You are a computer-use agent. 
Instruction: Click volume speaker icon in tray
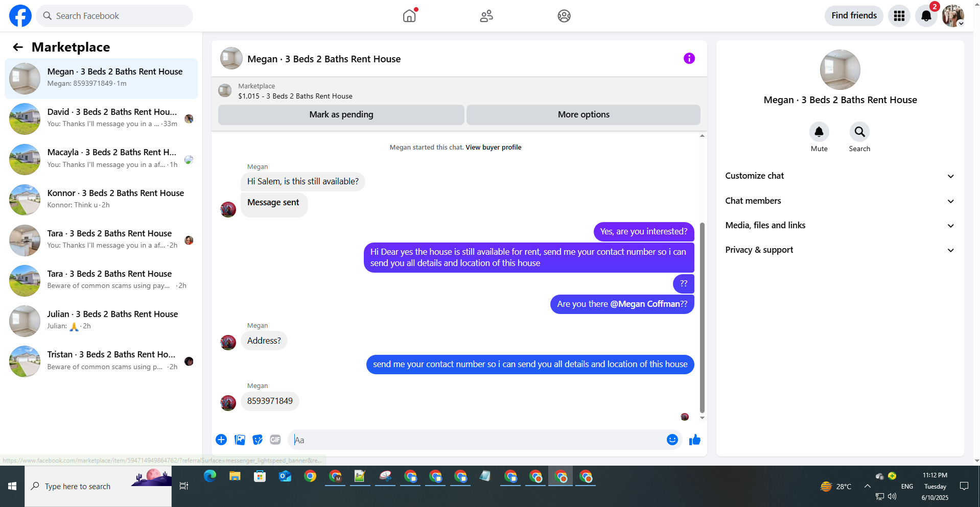click(892, 496)
